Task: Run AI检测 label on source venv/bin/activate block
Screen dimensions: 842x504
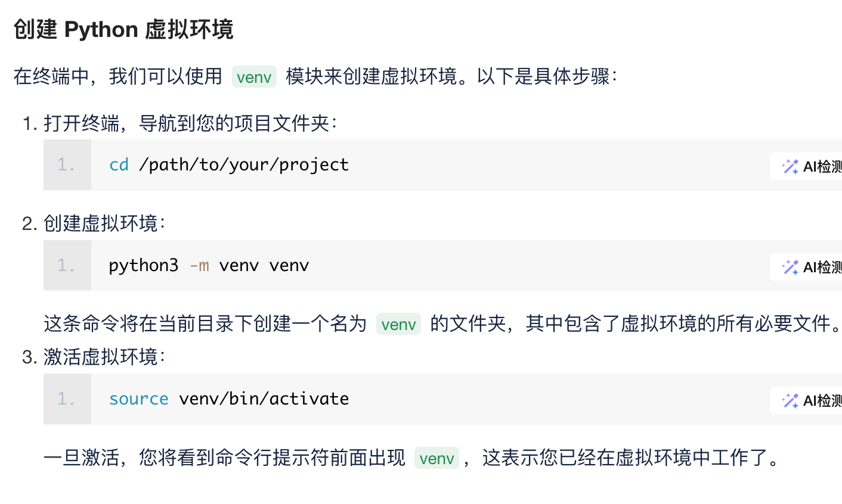Action: [x=822, y=400]
